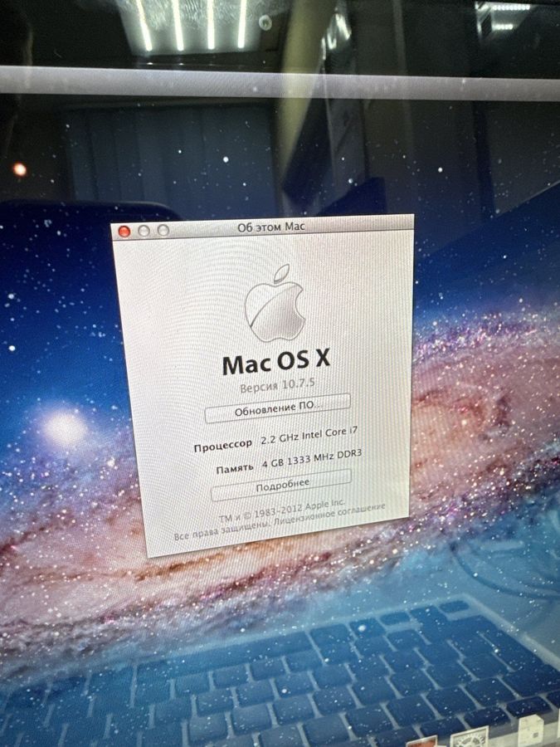Open the Подробнее button for details

[281, 484]
